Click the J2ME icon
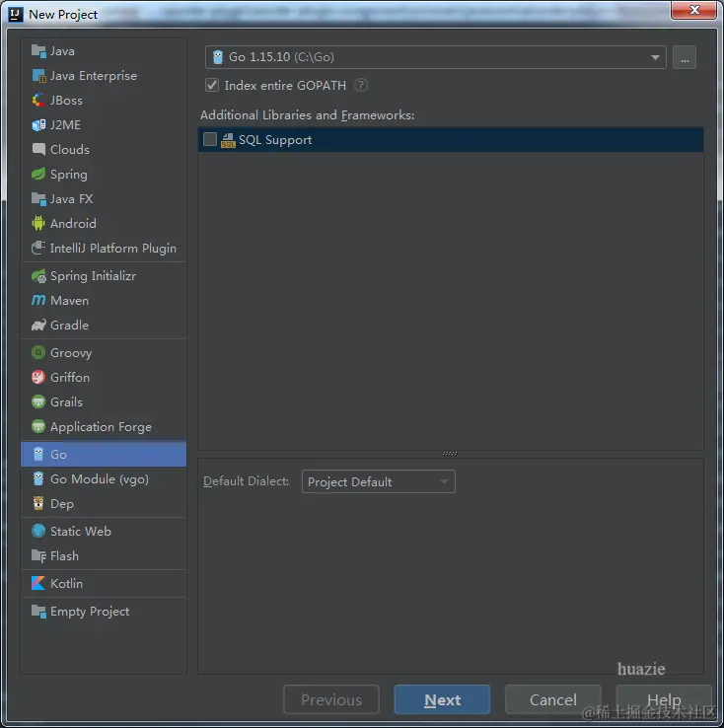724x728 pixels. click(38, 125)
